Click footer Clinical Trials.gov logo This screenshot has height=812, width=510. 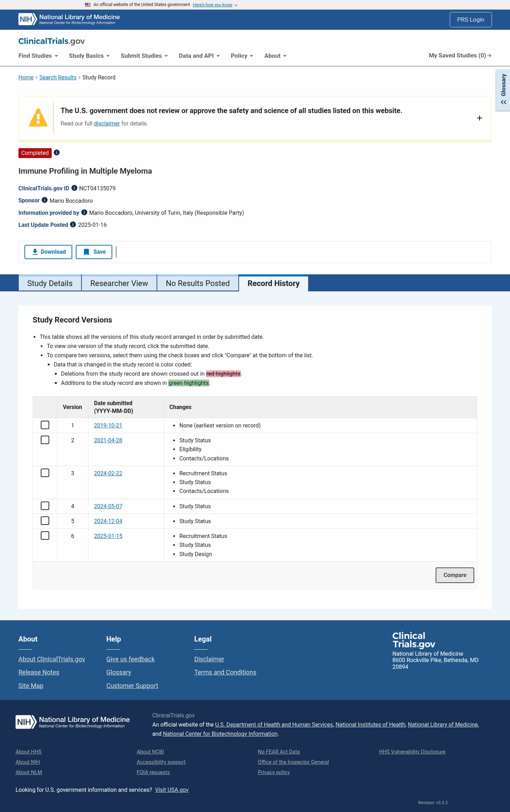tap(414, 640)
